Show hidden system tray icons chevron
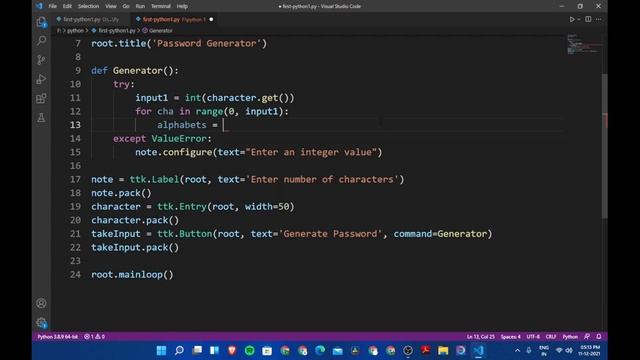 pos(517,351)
